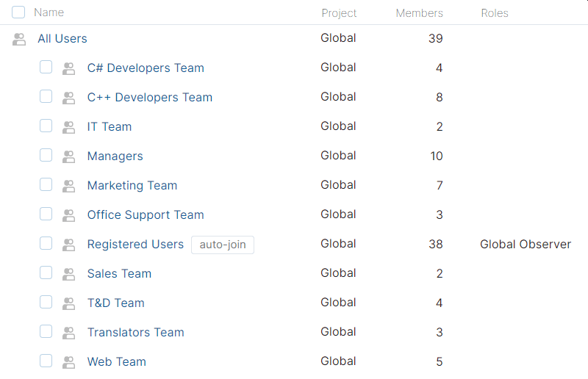Click the Project column header
588x379 pixels.
click(x=339, y=13)
